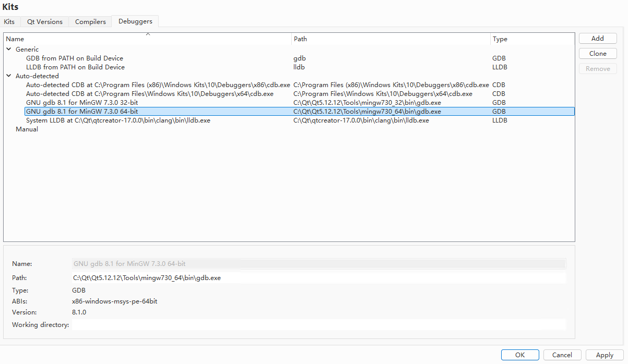Collapse the Auto-detected tree group
The width and height of the screenshot is (628, 364).
tap(9, 76)
